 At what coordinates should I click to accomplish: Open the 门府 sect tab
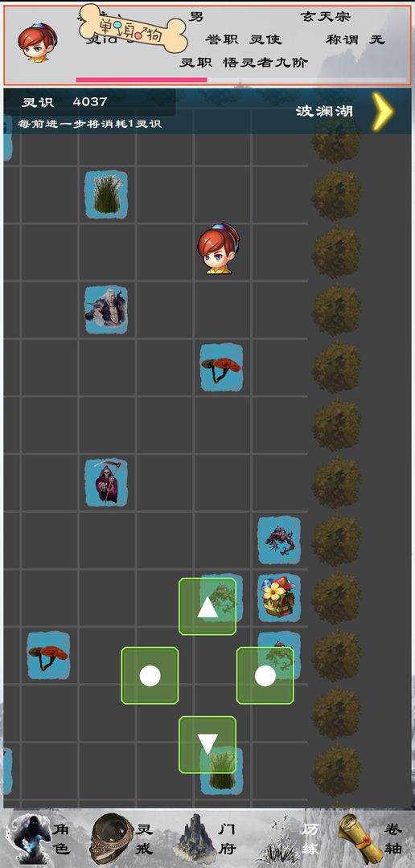pyautogui.click(x=206, y=838)
